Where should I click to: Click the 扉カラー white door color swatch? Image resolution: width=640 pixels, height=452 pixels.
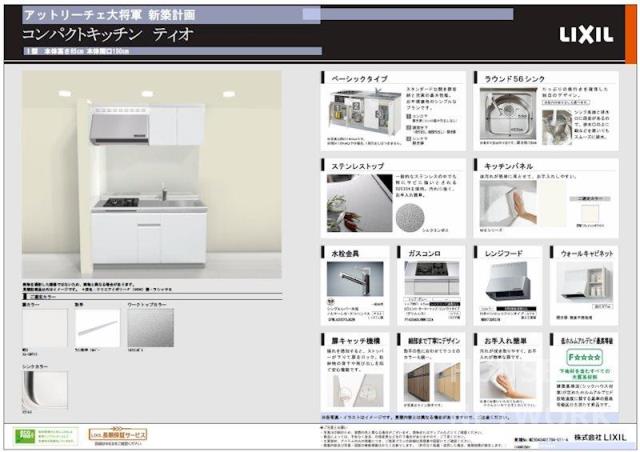coord(45,328)
